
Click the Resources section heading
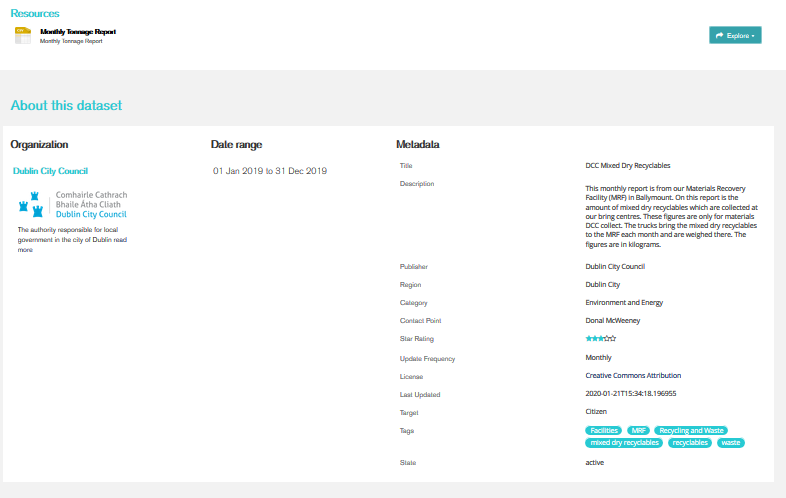34,13
